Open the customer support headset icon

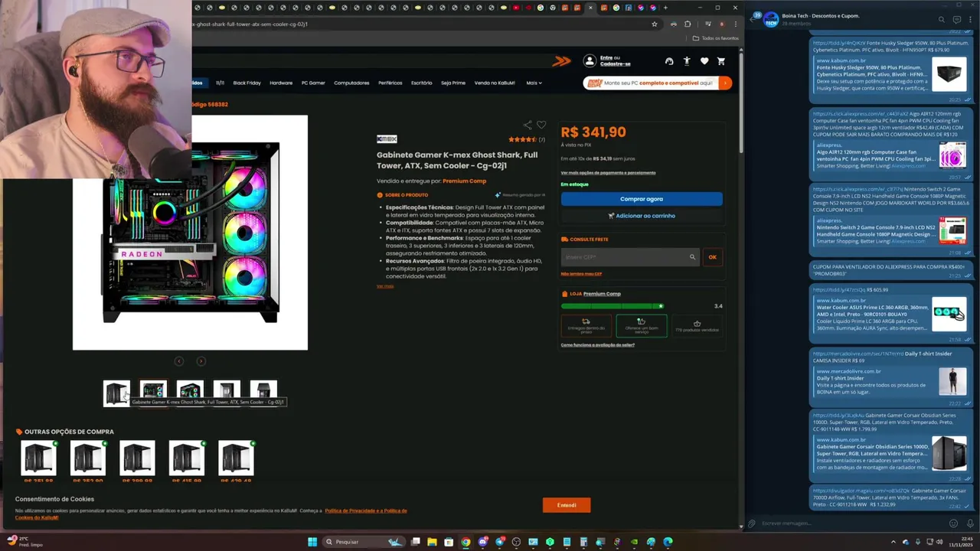click(669, 61)
